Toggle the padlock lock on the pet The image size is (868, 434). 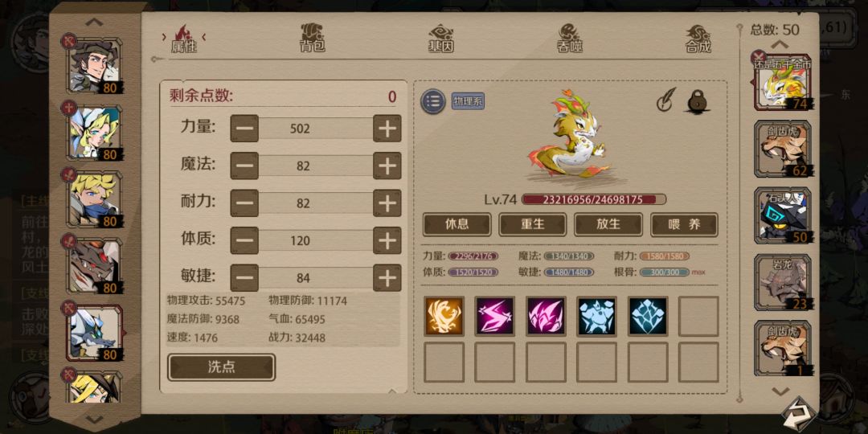point(698,101)
